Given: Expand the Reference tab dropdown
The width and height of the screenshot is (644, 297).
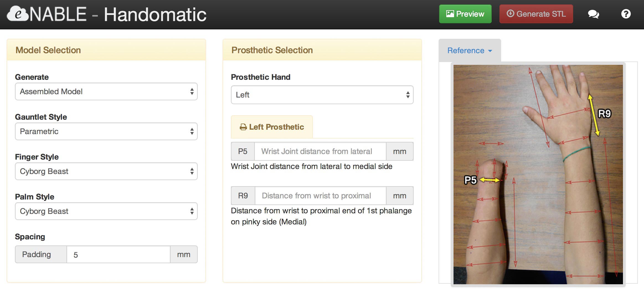Looking at the screenshot, I should tap(470, 50).
